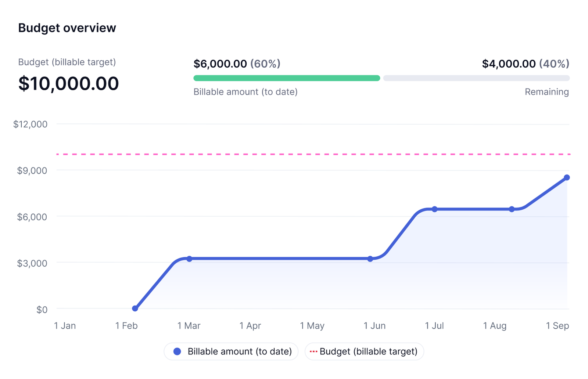Select the chart data point near 1 Mar
The height and width of the screenshot is (379, 588).
pos(189,259)
